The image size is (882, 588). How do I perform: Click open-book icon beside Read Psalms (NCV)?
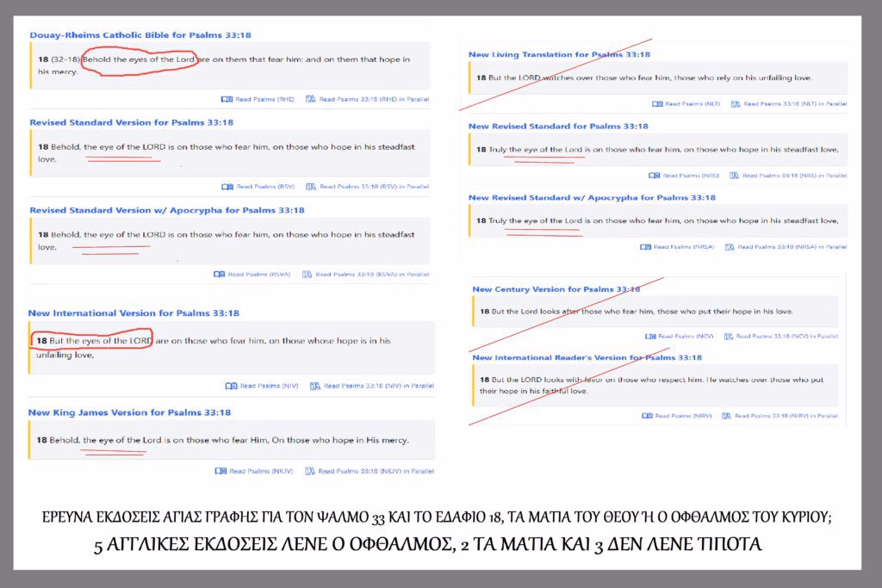pyautogui.click(x=650, y=337)
